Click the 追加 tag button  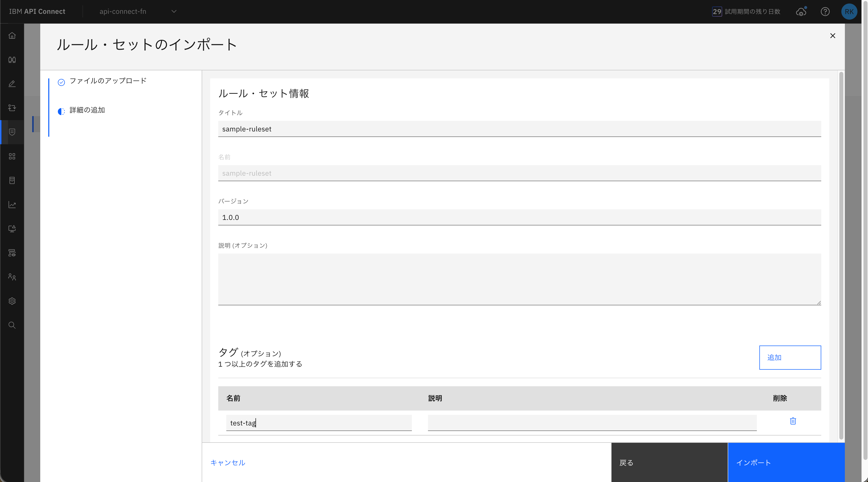pyautogui.click(x=790, y=357)
